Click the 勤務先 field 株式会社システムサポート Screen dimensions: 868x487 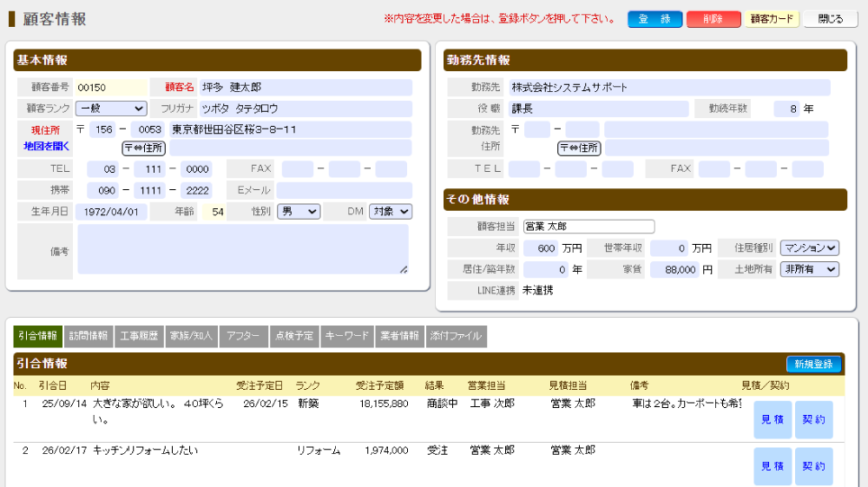[669, 88]
